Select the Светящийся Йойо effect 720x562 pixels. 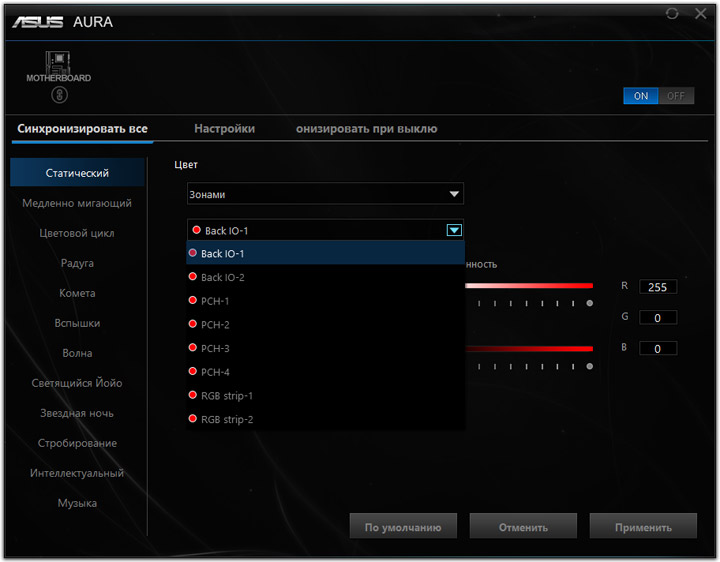pyautogui.click(x=77, y=383)
